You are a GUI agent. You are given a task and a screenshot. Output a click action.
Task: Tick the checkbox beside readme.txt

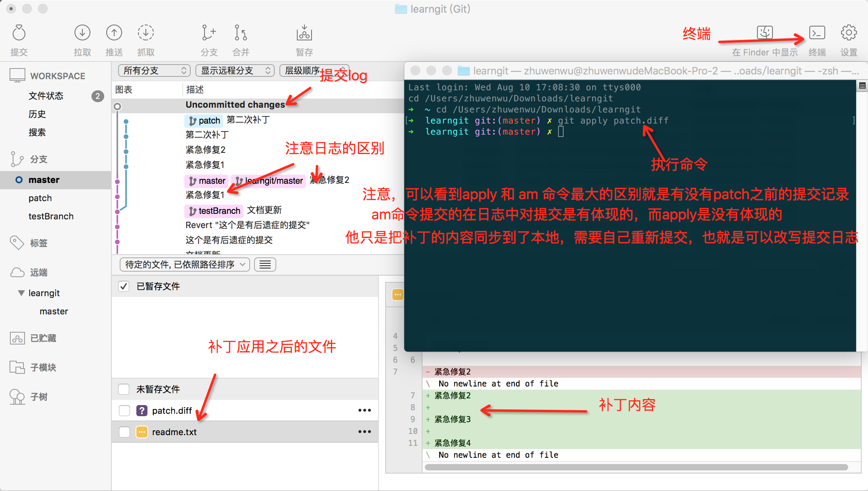[x=124, y=432]
